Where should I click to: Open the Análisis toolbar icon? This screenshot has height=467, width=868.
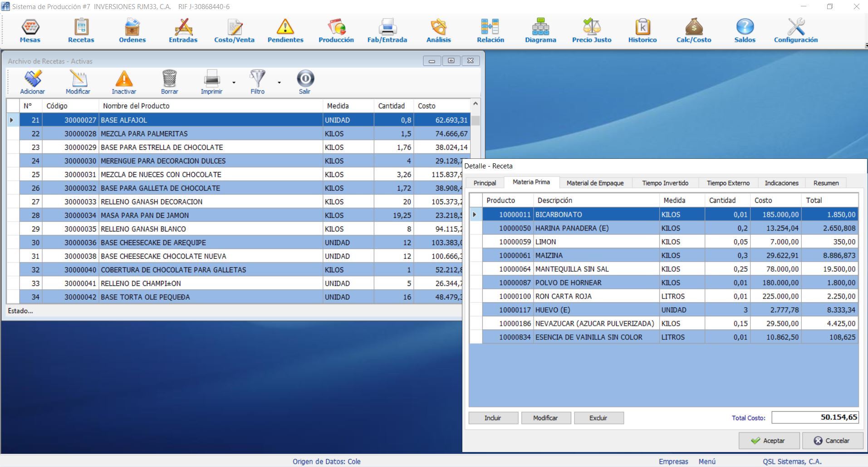click(x=439, y=27)
